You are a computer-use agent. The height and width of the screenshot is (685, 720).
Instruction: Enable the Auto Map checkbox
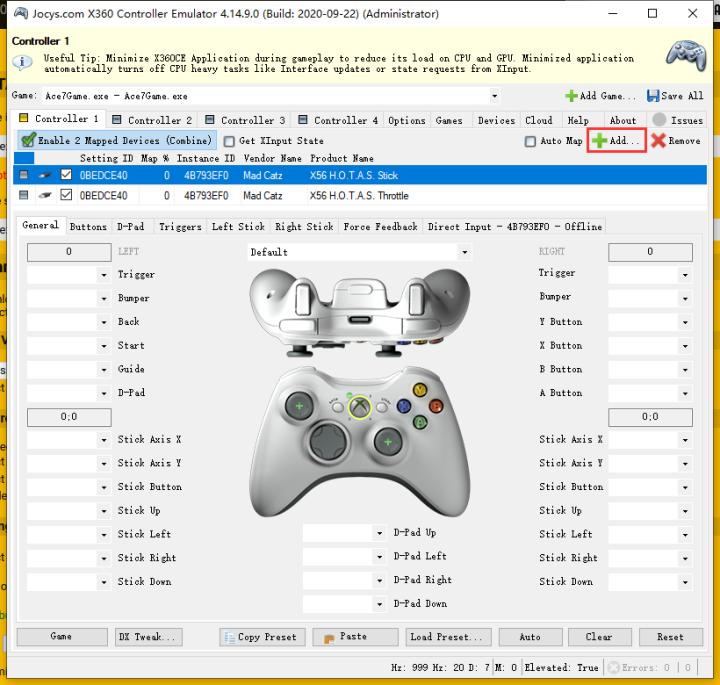click(x=530, y=142)
